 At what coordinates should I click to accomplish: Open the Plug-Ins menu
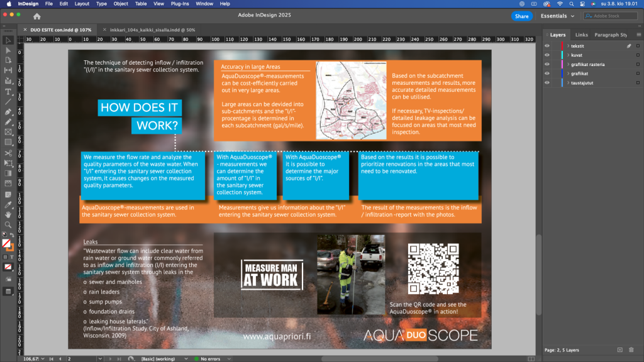point(180,4)
